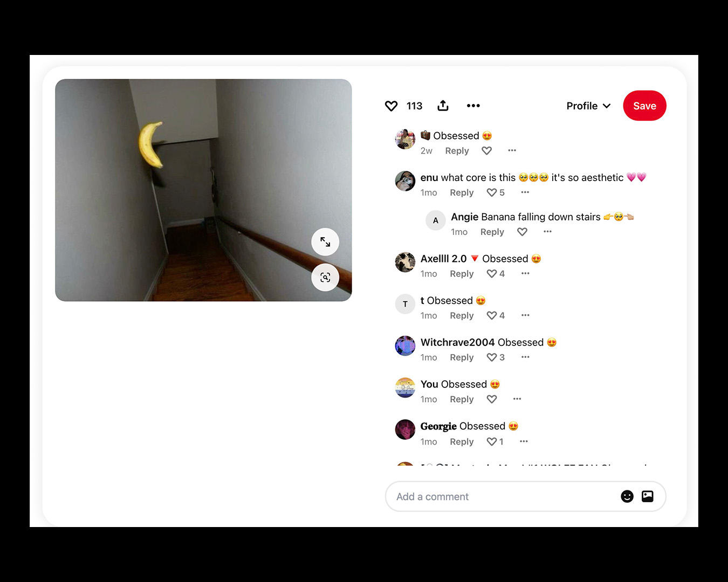Attach an image to the comment
The width and height of the screenshot is (728, 582).
click(648, 496)
